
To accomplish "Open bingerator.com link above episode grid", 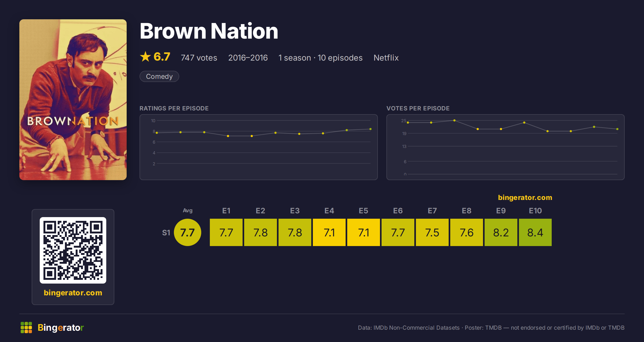I will [x=525, y=198].
